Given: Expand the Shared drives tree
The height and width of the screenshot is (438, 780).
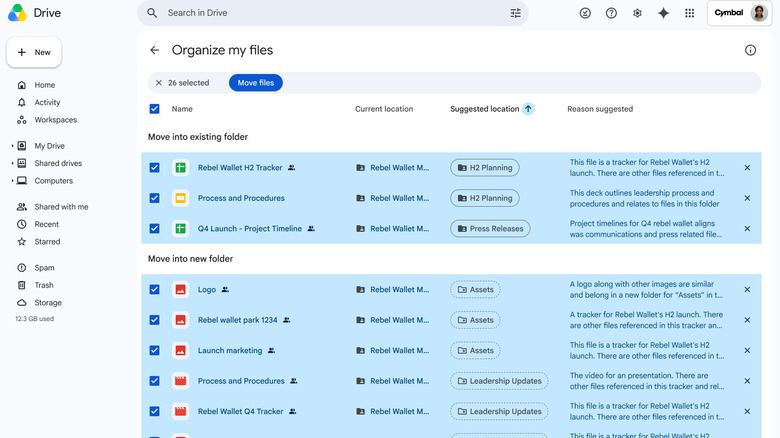Looking at the screenshot, I should (x=12, y=163).
